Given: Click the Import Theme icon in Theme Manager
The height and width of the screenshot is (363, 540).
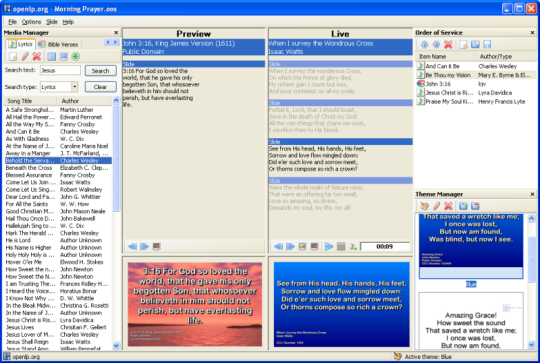Looking at the screenshot, I should tap(463, 206).
